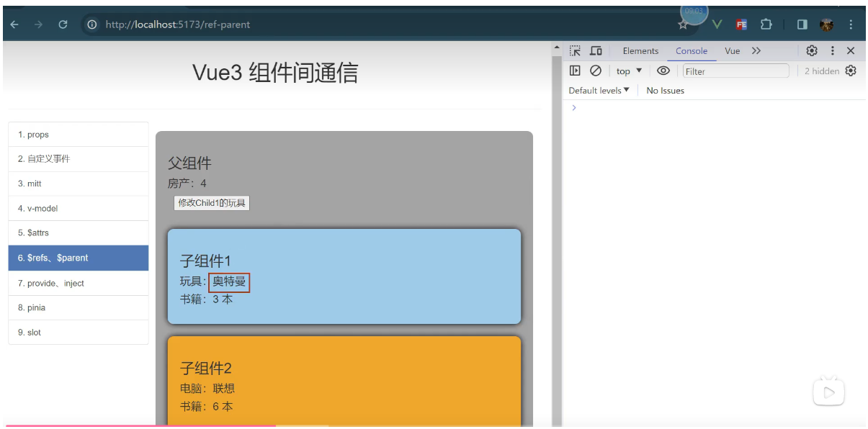Toggle the device toolbar in DevTools
The height and width of the screenshot is (429, 868).
[596, 50]
